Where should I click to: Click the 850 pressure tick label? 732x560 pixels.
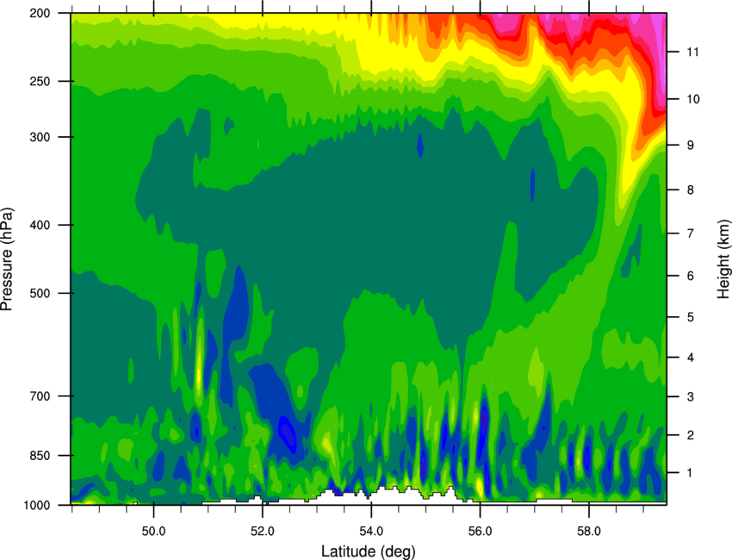(40, 456)
